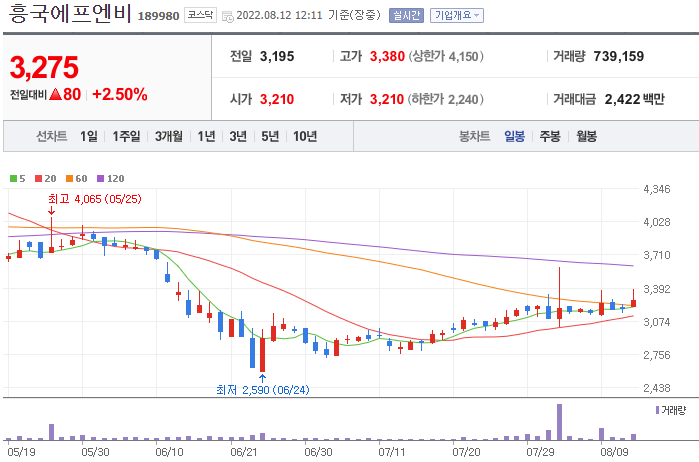Switch to 월봉 monthly candle chart
699x462 pixels.
tap(586, 136)
